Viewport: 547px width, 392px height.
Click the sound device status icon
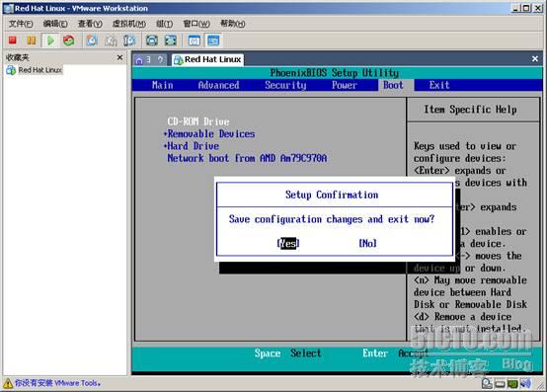coord(525,384)
